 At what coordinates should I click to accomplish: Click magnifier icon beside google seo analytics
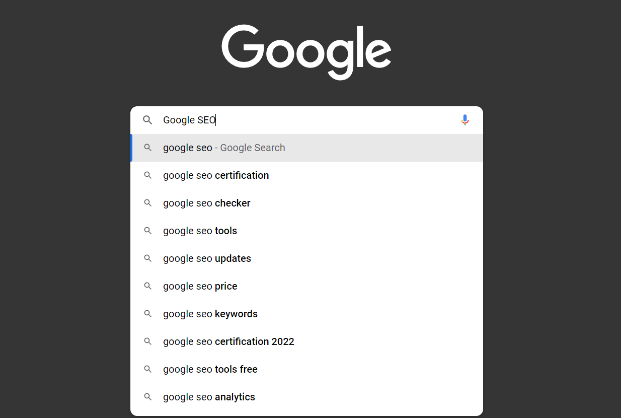[x=147, y=397]
